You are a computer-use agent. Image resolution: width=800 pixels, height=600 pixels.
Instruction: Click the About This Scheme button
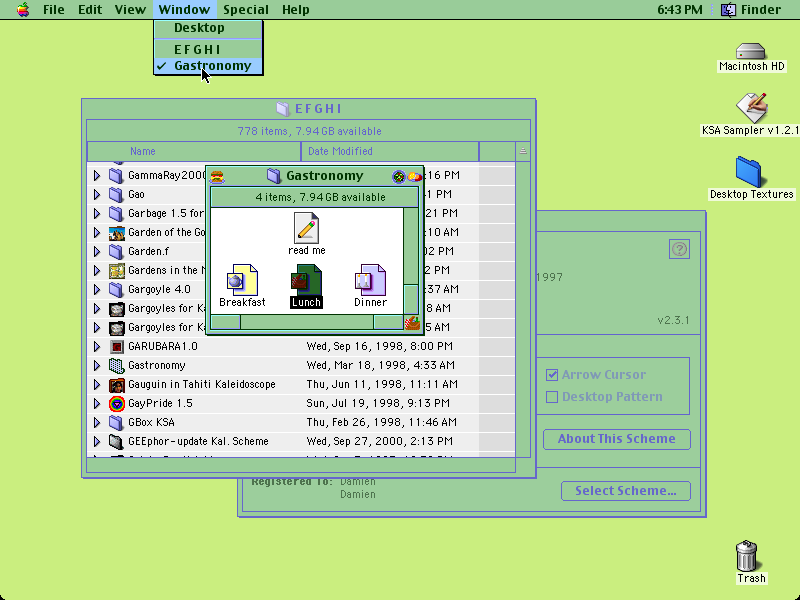pyautogui.click(x=617, y=439)
